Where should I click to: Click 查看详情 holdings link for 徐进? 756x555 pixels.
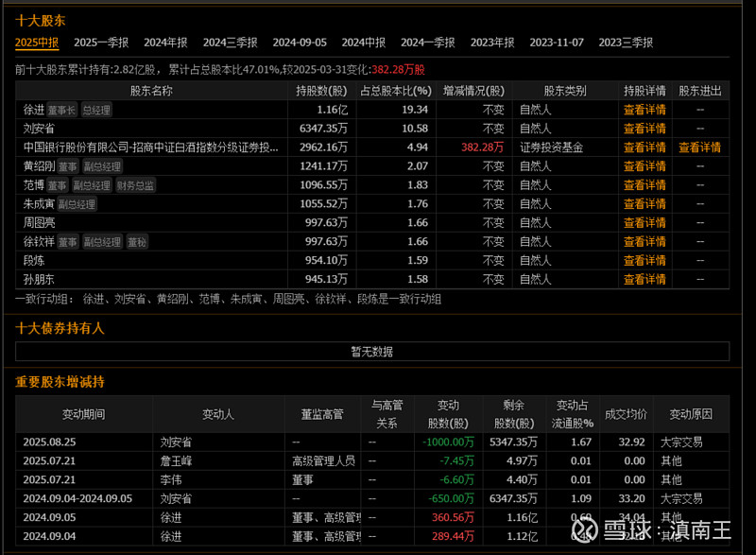[644, 110]
